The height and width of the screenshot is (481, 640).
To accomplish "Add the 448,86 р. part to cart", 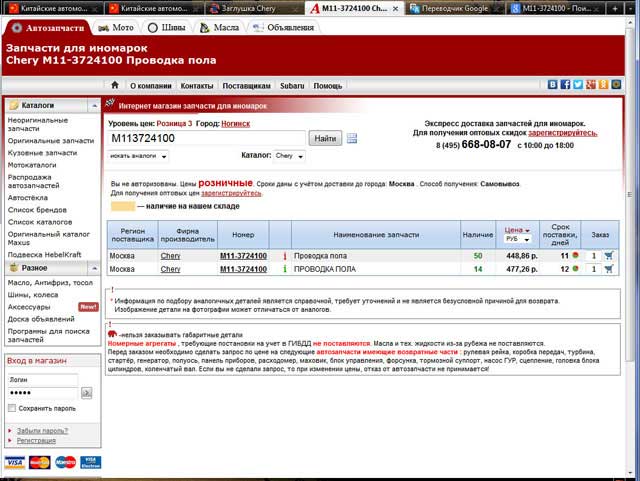I will coord(609,256).
